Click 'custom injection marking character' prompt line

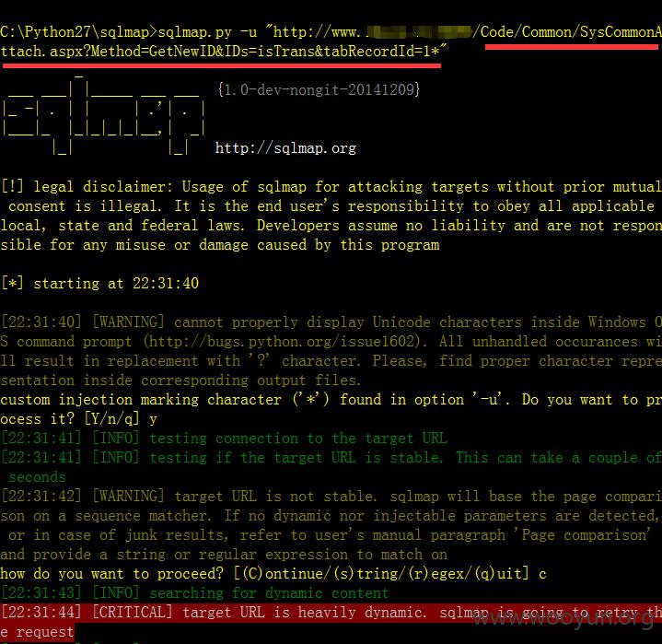coord(331,400)
